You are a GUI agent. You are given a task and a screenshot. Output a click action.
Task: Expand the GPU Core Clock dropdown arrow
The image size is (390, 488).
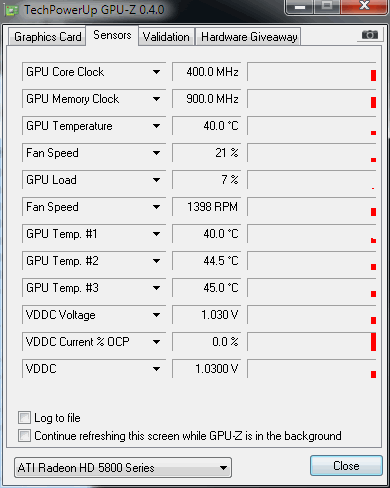pyautogui.click(x=156, y=72)
